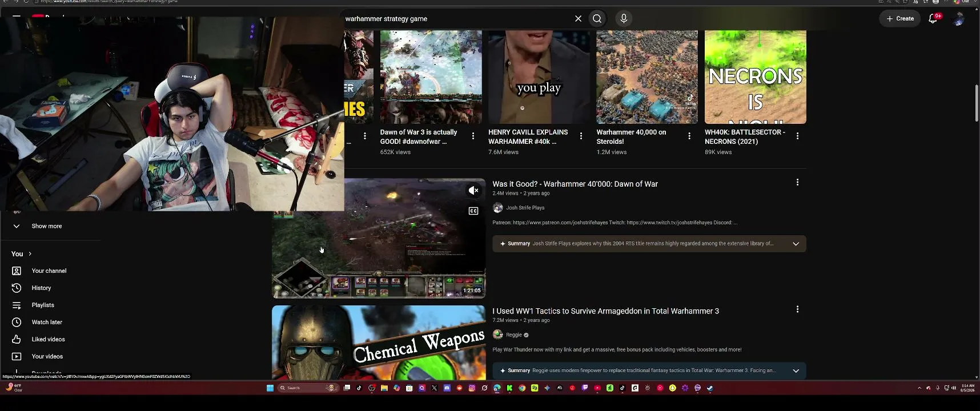Image resolution: width=980 pixels, height=411 pixels.
Task: Open the 'You' section chevron in the sidebar
Action: pyautogui.click(x=30, y=254)
